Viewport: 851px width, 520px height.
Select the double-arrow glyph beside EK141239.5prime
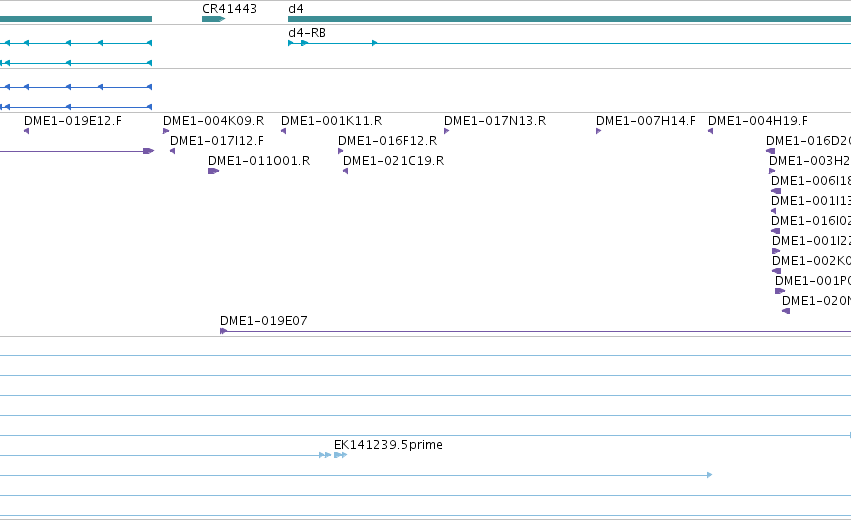pyautogui.click(x=340, y=455)
